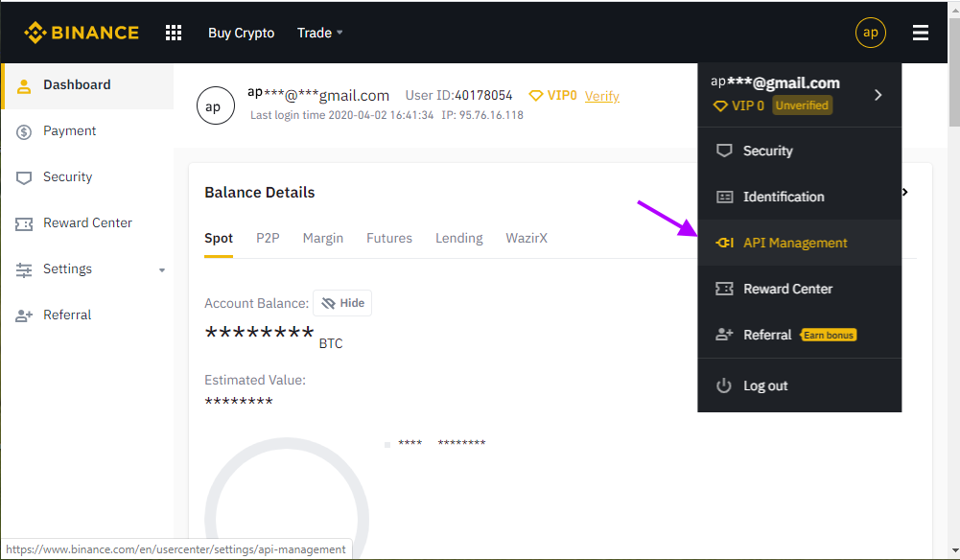This screenshot has width=960, height=560.
Task: Switch to the Futures tab
Action: [x=389, y=238]
